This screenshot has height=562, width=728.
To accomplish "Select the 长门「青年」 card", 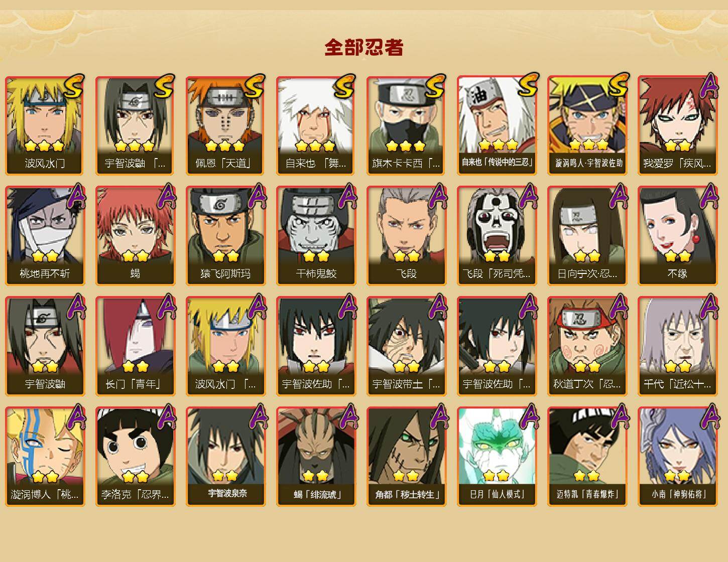I will click(x=136, y=346).
